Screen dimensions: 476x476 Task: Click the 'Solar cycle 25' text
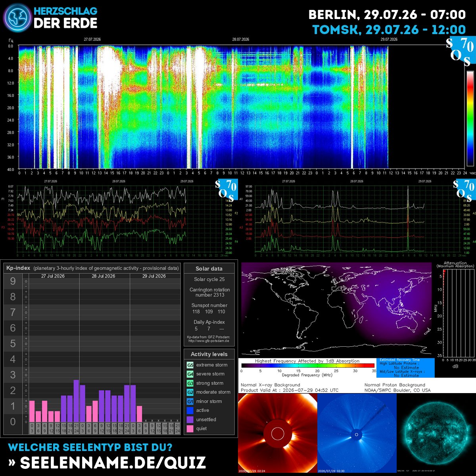209,279
